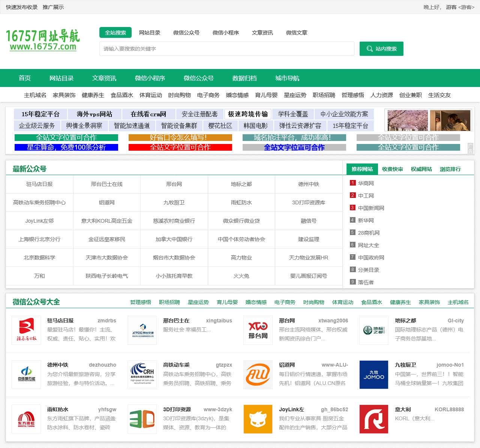Click the 意大利KORL red logo
The height and width of the screenshot is (448, 480).
[373, 419]
